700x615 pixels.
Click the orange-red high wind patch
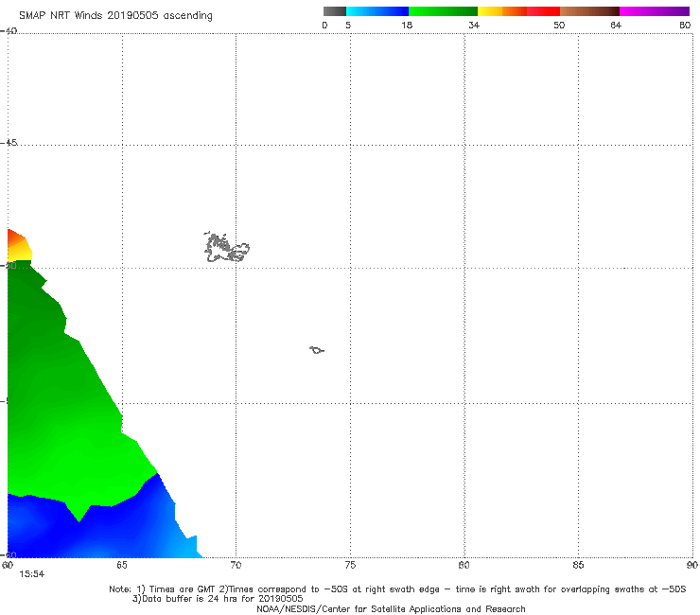pyautogui.click(x=17, y=240)
